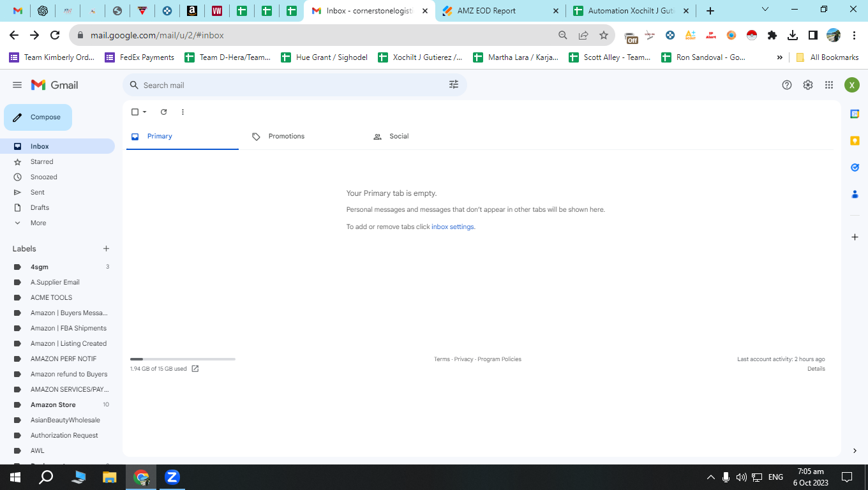Refresh the inbox
868x490 pixels.
tap(163, 112)
